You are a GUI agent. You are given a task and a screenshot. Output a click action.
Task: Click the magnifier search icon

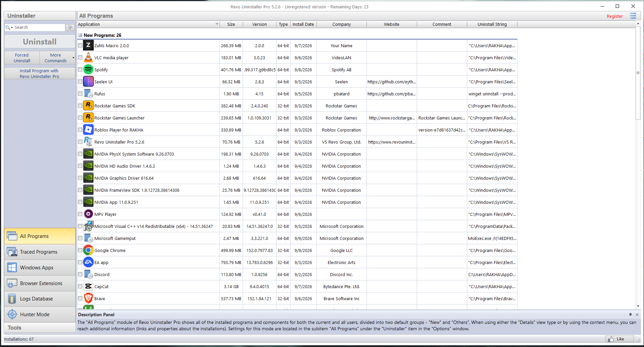[x=8, y=27]
